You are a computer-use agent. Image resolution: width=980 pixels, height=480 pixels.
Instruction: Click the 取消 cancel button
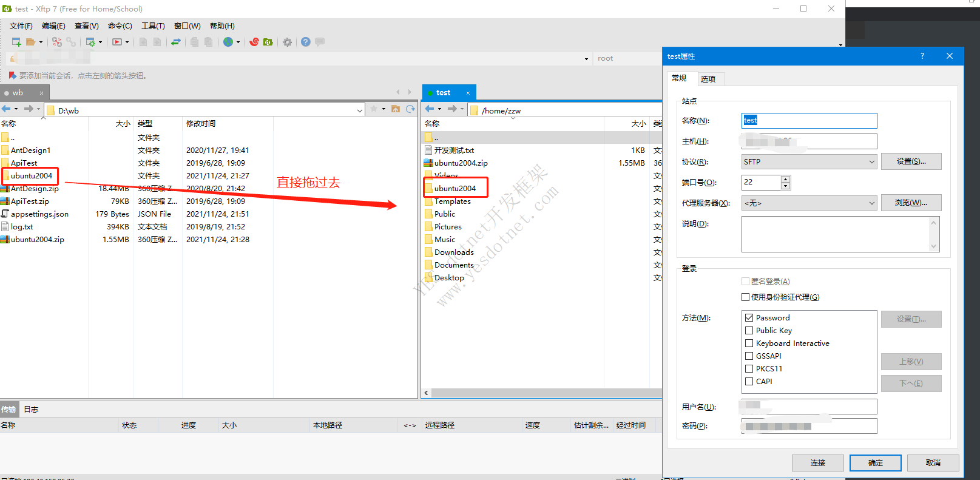tap(933, 463)
